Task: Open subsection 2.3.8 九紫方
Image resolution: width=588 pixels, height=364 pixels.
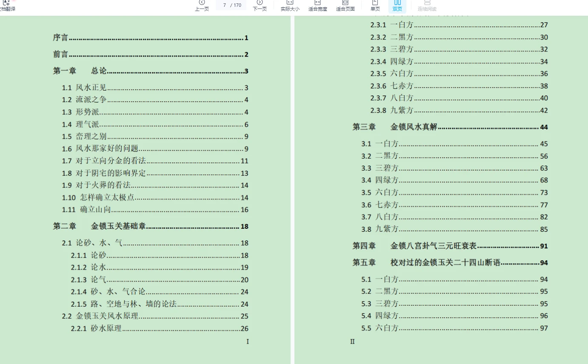Action: [459, 111]
